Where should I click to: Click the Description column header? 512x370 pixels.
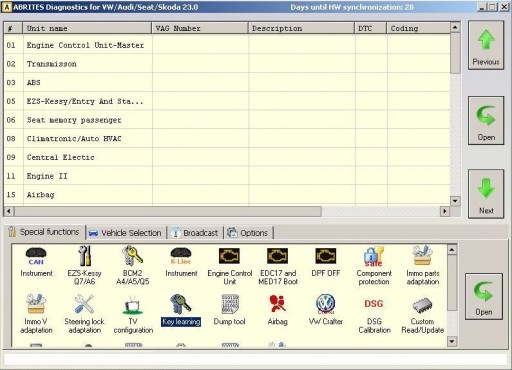(301, 28)
